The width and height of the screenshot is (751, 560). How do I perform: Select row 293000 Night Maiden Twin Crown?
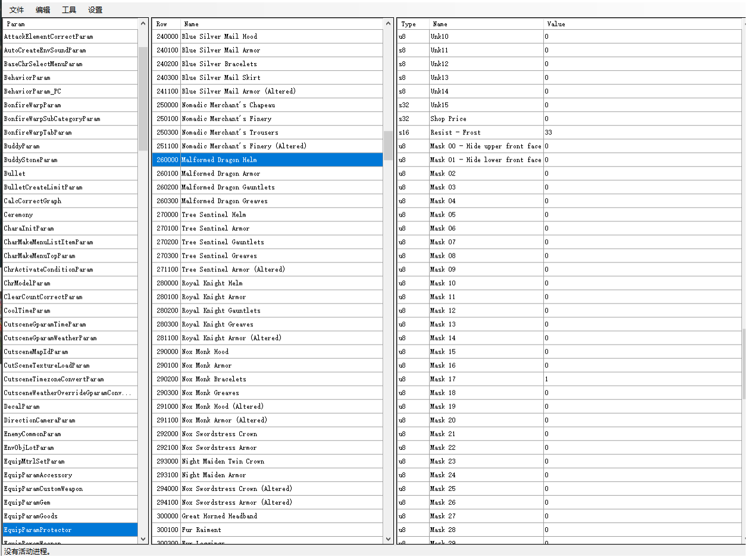(x=223, y=461)
